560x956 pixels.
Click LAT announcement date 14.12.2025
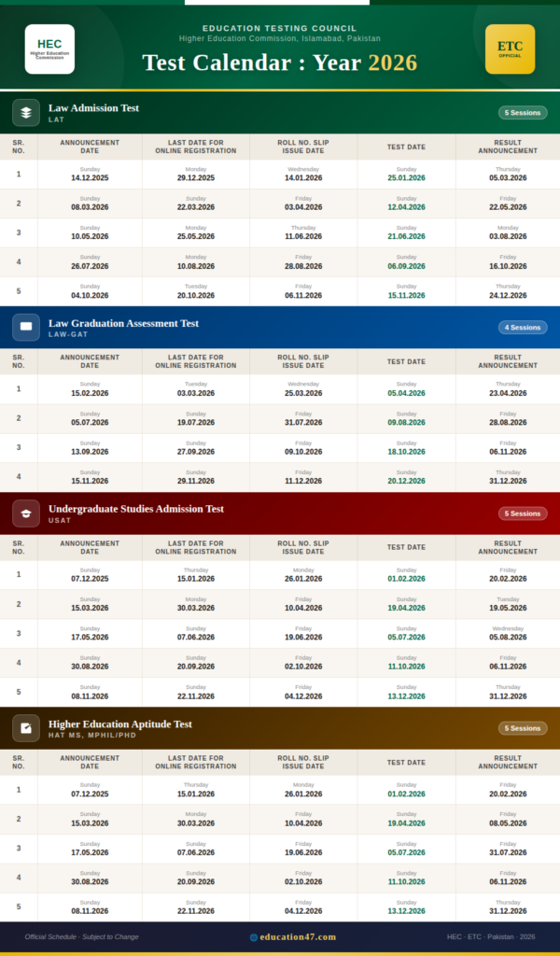coord(90,178)
